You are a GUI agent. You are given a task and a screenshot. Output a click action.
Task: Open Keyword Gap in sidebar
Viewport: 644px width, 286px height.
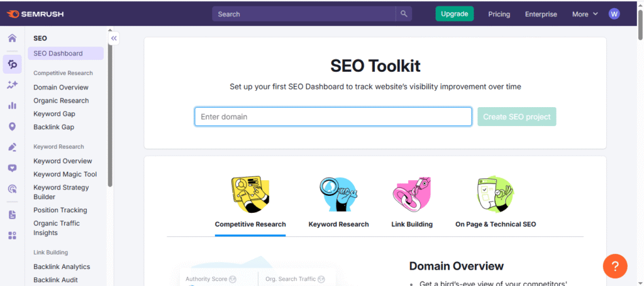point(54,113)
